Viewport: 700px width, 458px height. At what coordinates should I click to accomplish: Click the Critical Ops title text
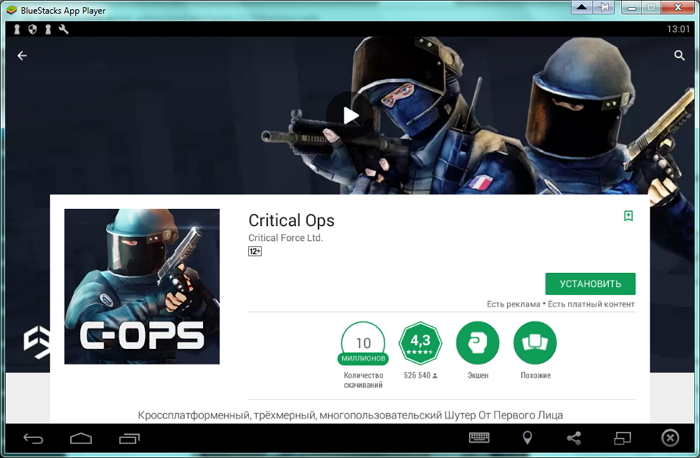coord(291,221)
